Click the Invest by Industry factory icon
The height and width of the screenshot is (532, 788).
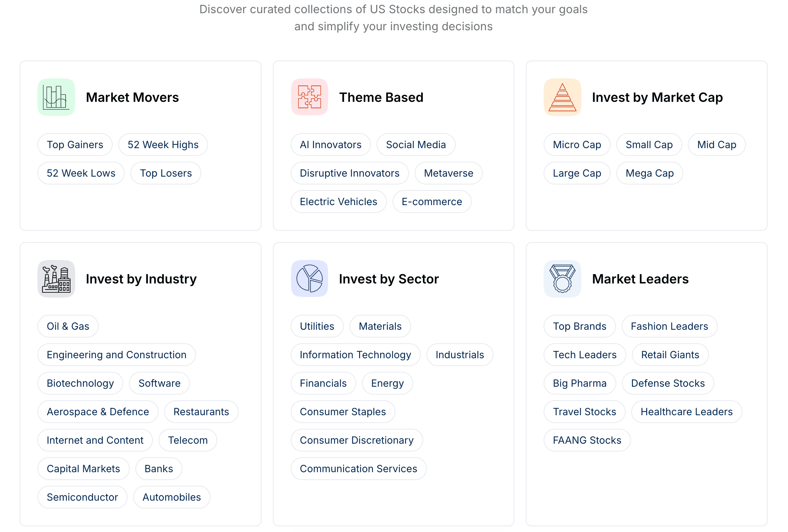56,279
